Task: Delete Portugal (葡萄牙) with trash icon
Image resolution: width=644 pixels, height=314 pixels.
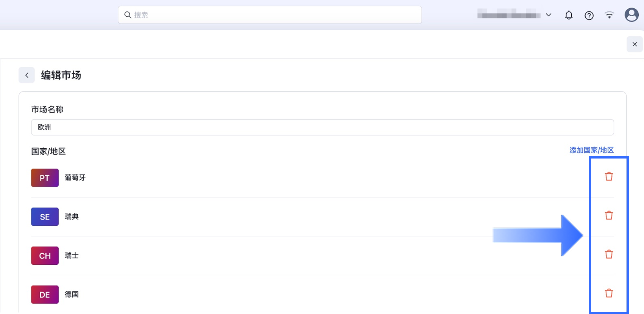Action: (x=609, y=176)
